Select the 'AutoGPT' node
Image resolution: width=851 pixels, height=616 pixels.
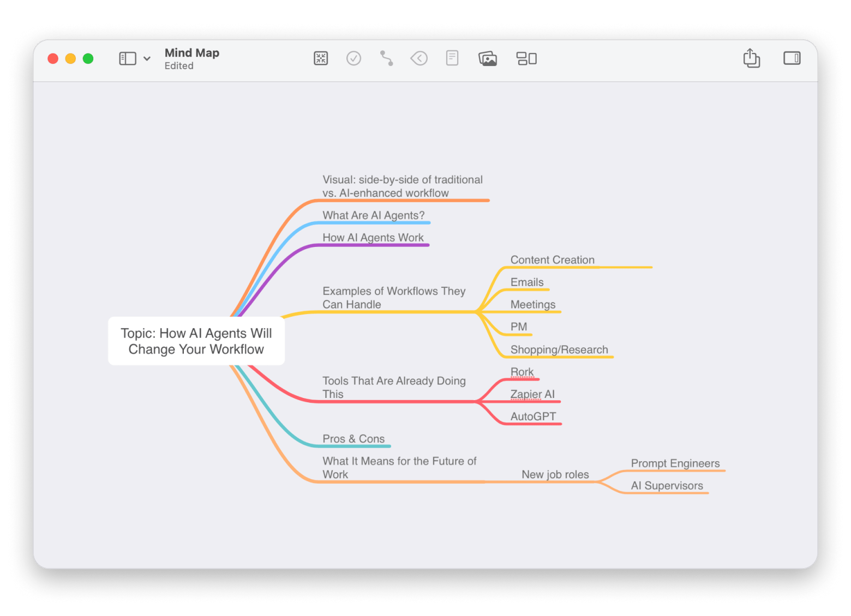534,416
